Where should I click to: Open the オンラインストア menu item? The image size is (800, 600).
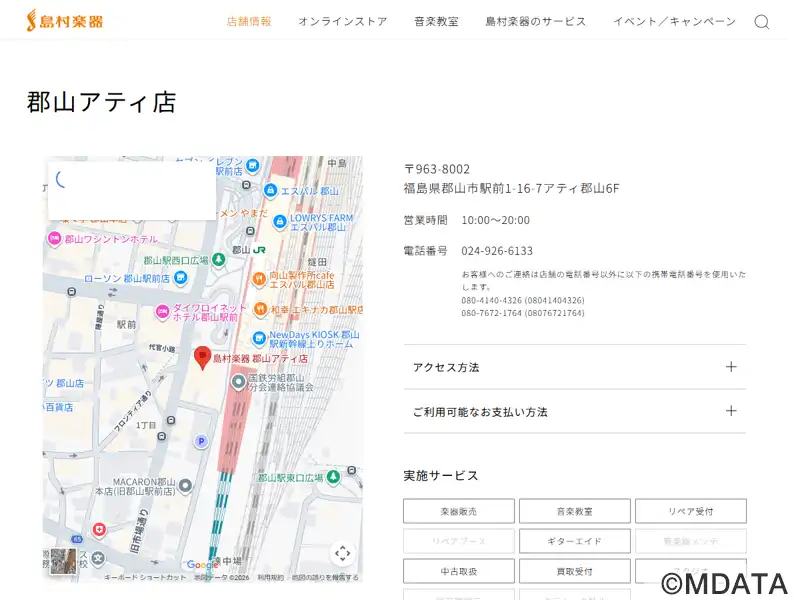click(342, 21)
